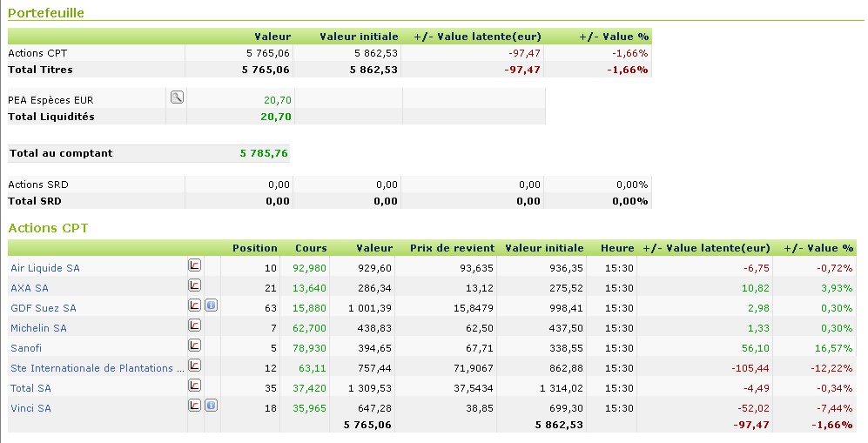View the chart icon for Sanofi
Image resolution: width=868 pixels, height=443 pixels.
[x=195, y=346]
